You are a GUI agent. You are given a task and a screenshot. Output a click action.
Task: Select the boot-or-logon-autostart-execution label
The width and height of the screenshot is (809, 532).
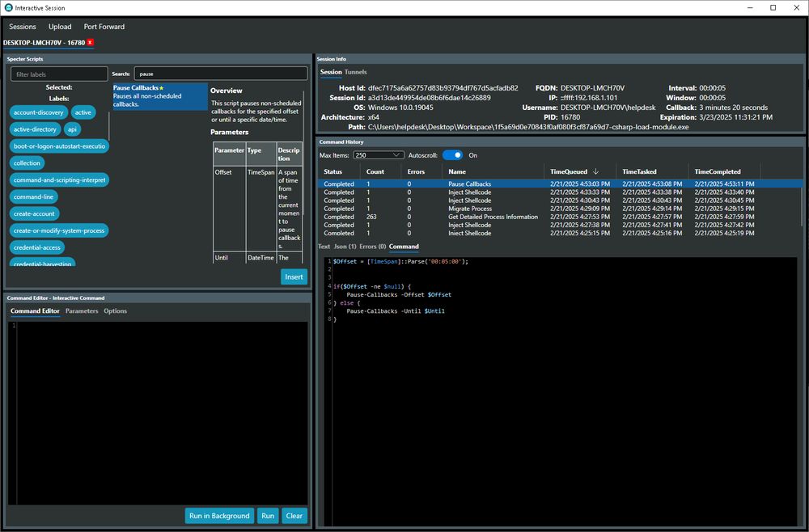click(x=59, y=146)
